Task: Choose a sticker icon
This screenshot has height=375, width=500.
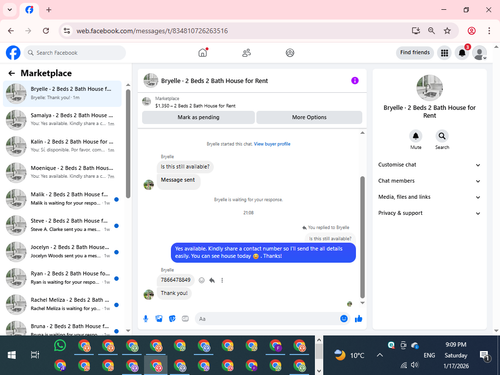Action: pos(172,319)
